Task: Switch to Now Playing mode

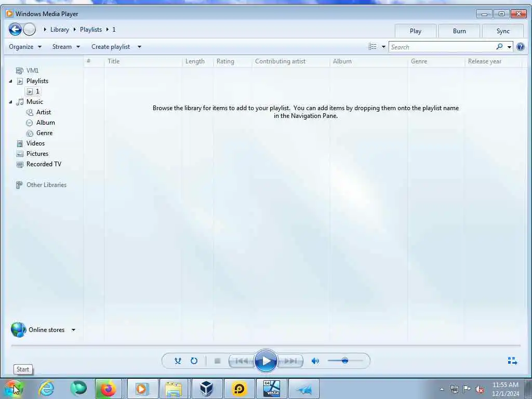Action: (x=512, y=361)
